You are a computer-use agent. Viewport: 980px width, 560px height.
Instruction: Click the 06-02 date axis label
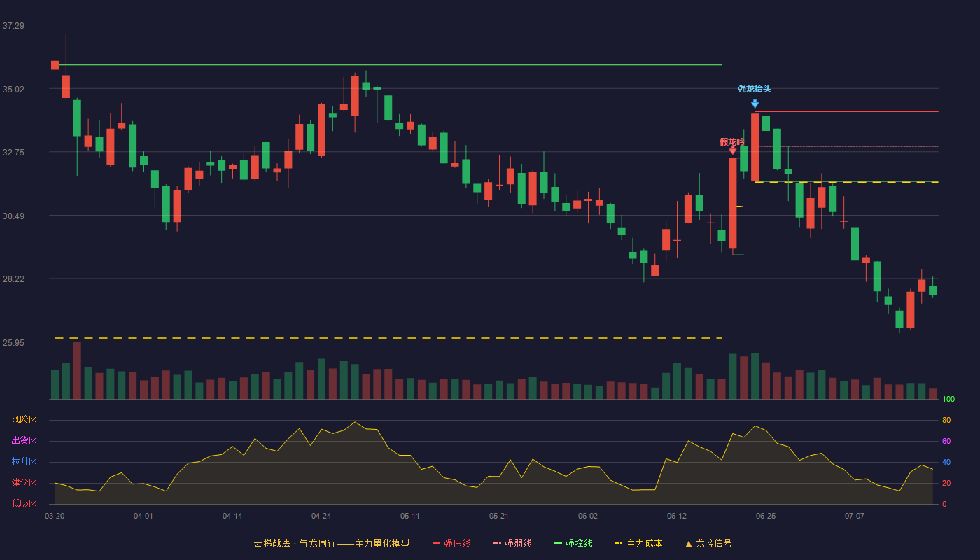[x=588, y=516]
